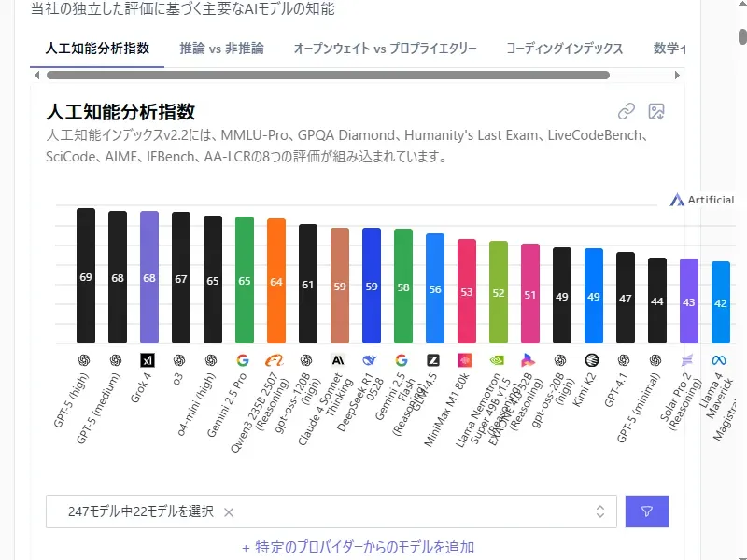
Task: Open the purple filter button beside the model selector
Action: pyautogui.click(x=647, y=511)
